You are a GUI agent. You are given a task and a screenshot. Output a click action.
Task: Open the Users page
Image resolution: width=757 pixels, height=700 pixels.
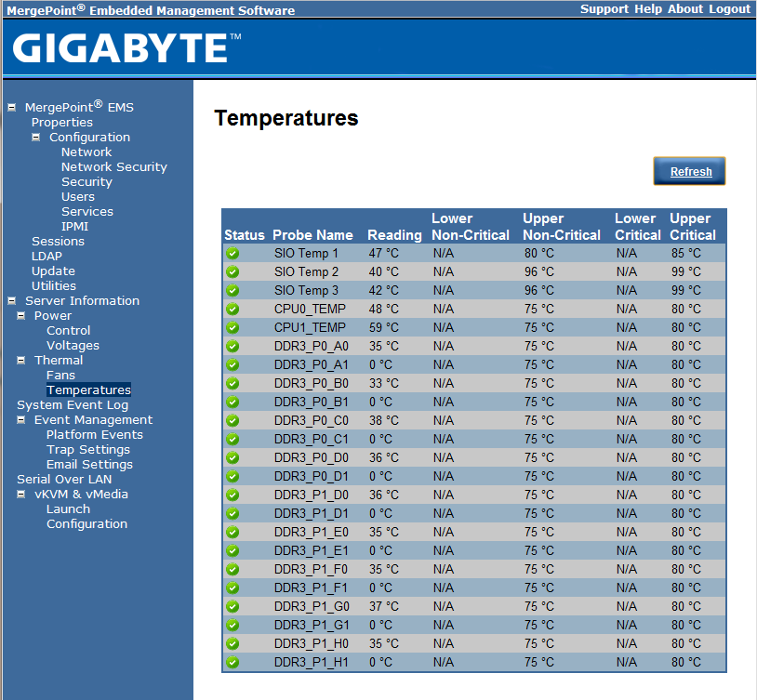click(78, 197)
